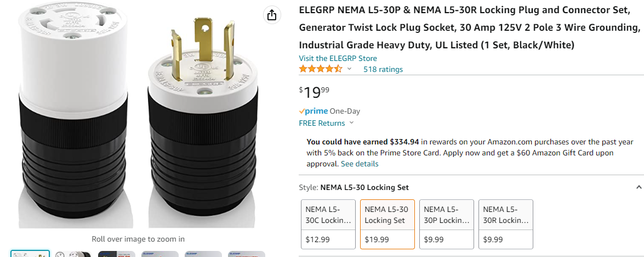Click See details for the Prime Store Card

pyautogui.click(x=360, y=164)
